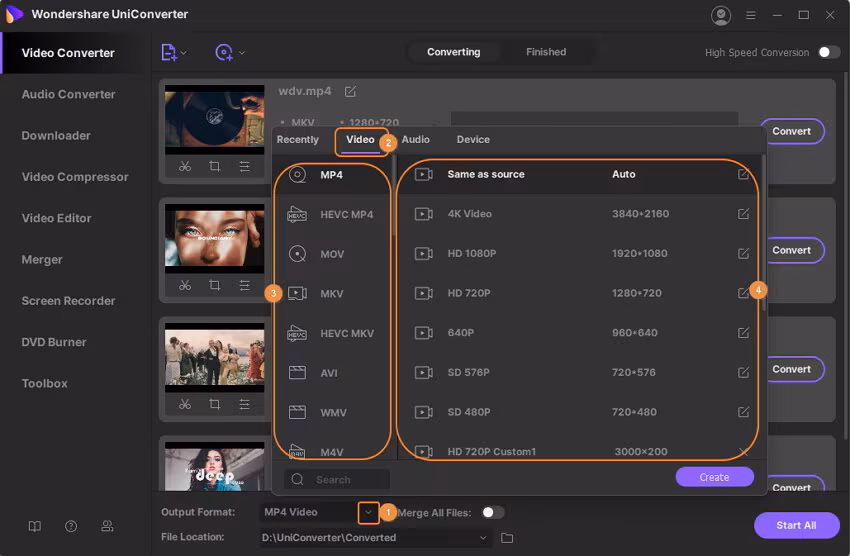Open the user guide book icon
The height and width of the screenshot is (556, 850).
tap(35, 526)
